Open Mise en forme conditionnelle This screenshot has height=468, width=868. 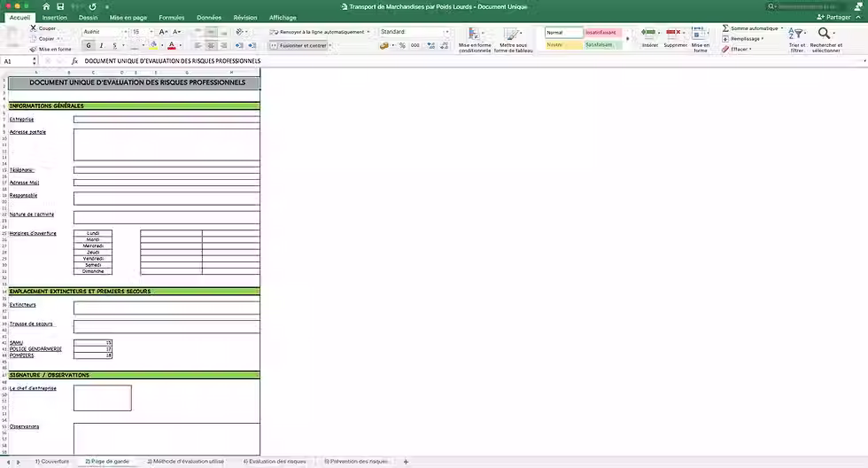475,40
